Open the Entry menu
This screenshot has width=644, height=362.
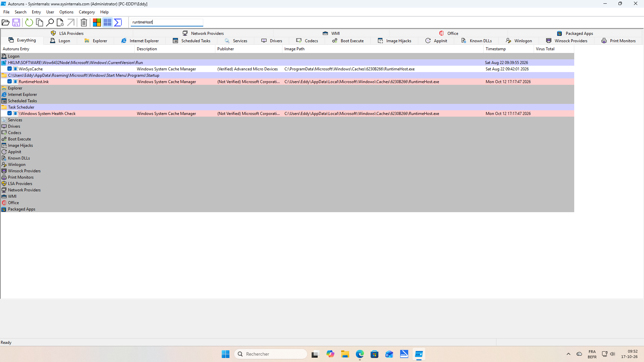[36, 12]
